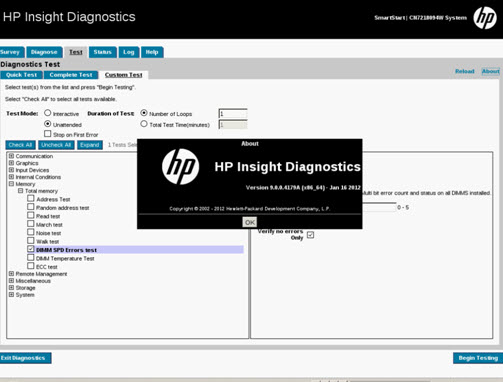Dismiss the About dialog with OK
The width and height of the screenshot is (503, 382).
tap(250, 222)
